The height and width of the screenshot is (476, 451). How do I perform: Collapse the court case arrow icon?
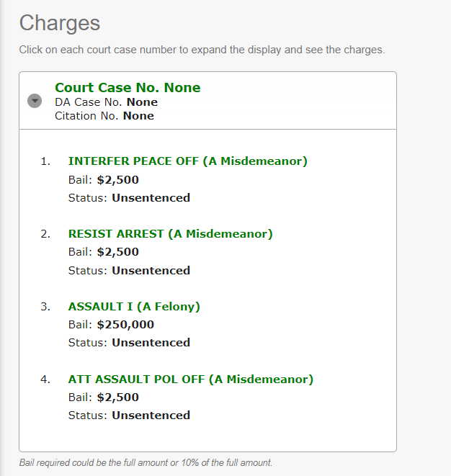click(35, 101)
